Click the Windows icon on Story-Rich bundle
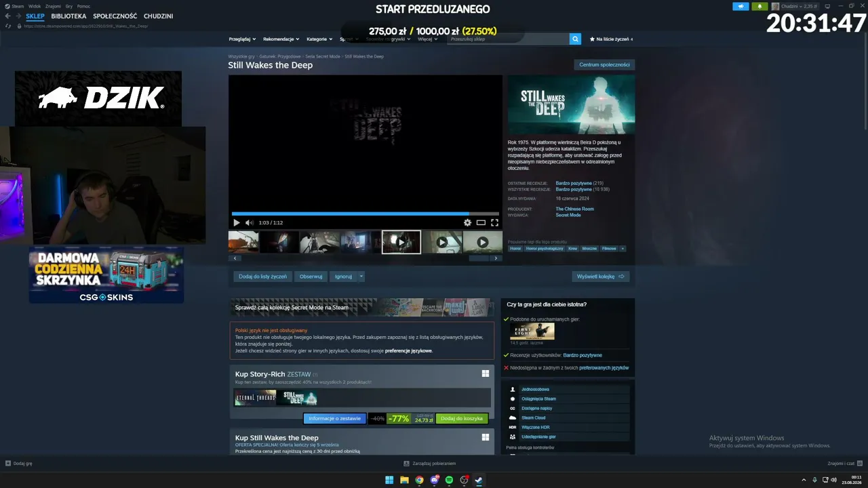The width and height of the screenshot is (868, 488). pos(486,373)
